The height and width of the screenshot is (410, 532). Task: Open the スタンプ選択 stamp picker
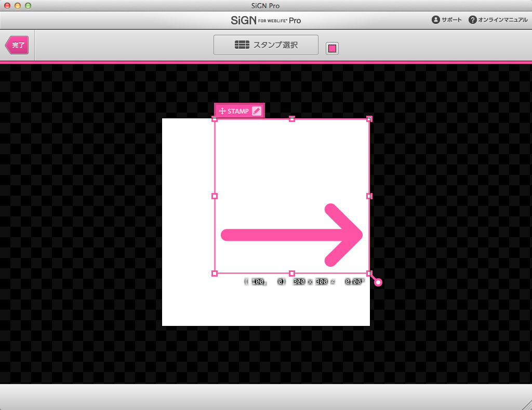tap(266, 45)
